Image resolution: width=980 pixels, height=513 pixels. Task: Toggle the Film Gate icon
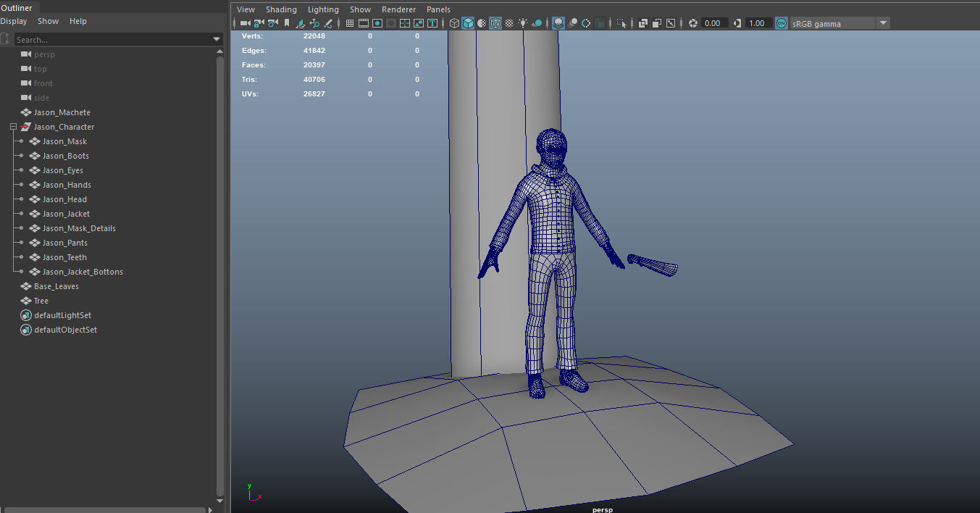364,23
